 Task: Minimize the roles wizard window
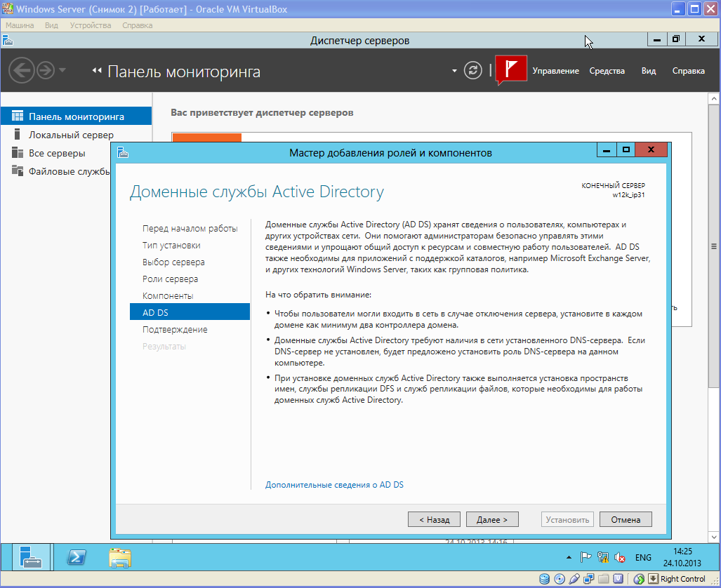tap(607, 149)
